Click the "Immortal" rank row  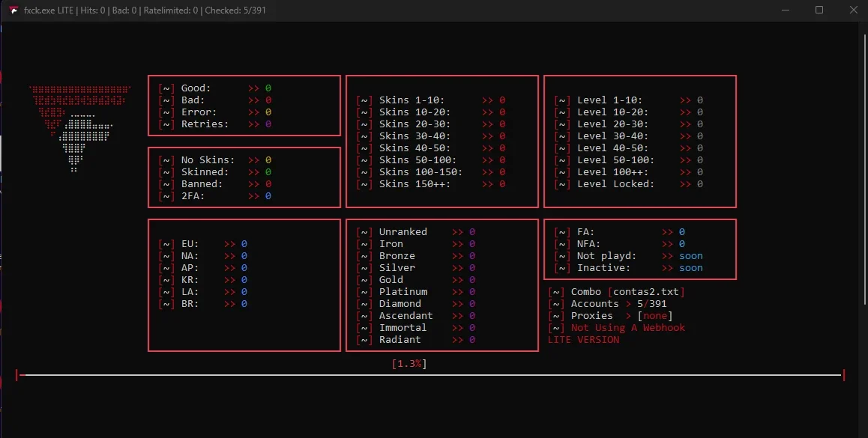coord(416,328)
